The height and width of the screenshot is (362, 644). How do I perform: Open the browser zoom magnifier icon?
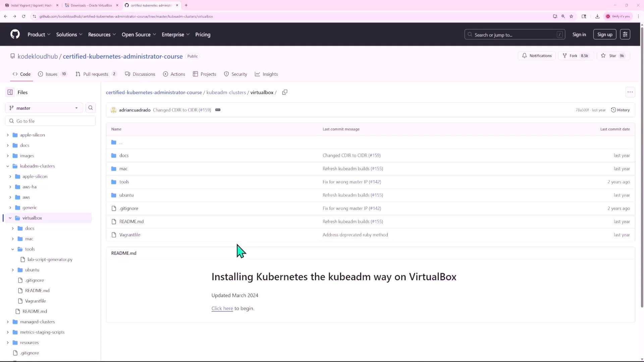(563, 16)
